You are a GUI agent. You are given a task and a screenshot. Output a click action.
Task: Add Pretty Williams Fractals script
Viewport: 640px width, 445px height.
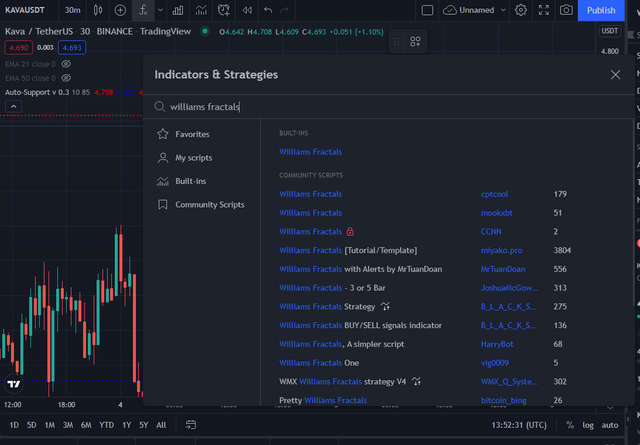tap(323, 400)
